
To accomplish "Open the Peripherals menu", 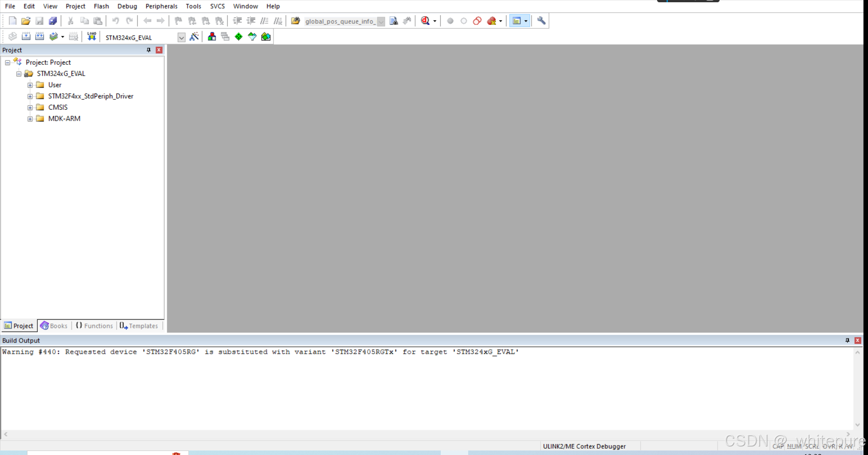I will (161, 6).
